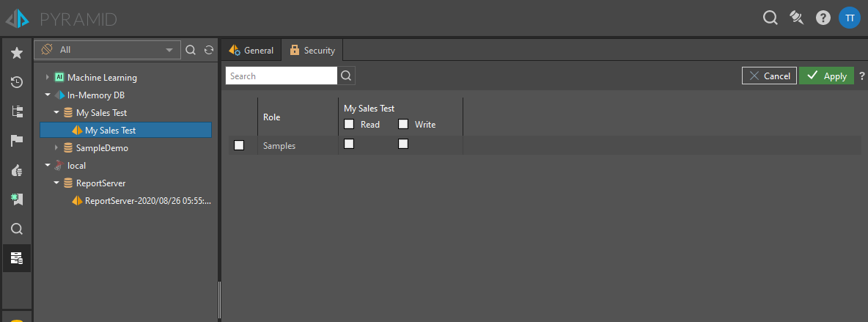Open the All filter dropdown

[x=108, y=50]
